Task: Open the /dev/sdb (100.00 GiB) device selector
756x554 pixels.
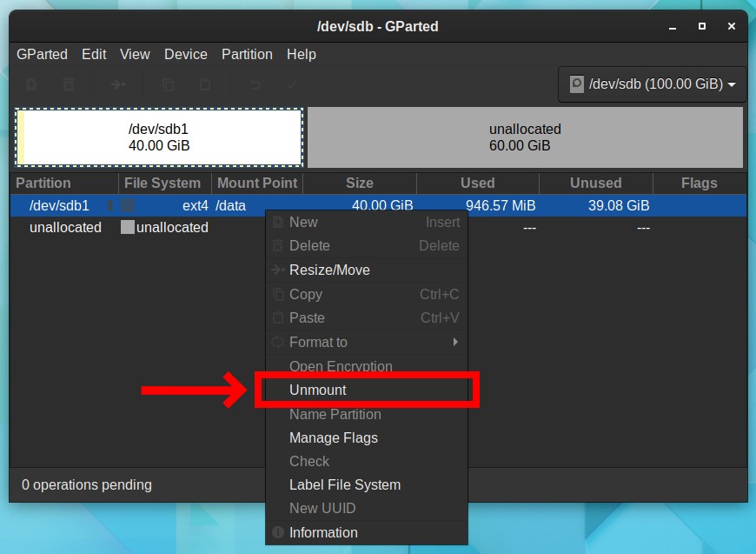Action: click(652, 84)
